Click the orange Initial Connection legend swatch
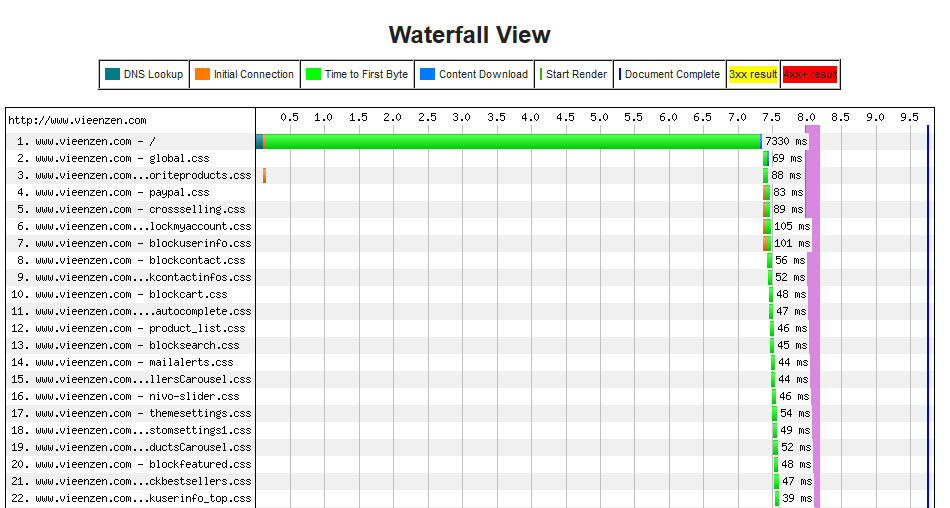 point(202,74)
